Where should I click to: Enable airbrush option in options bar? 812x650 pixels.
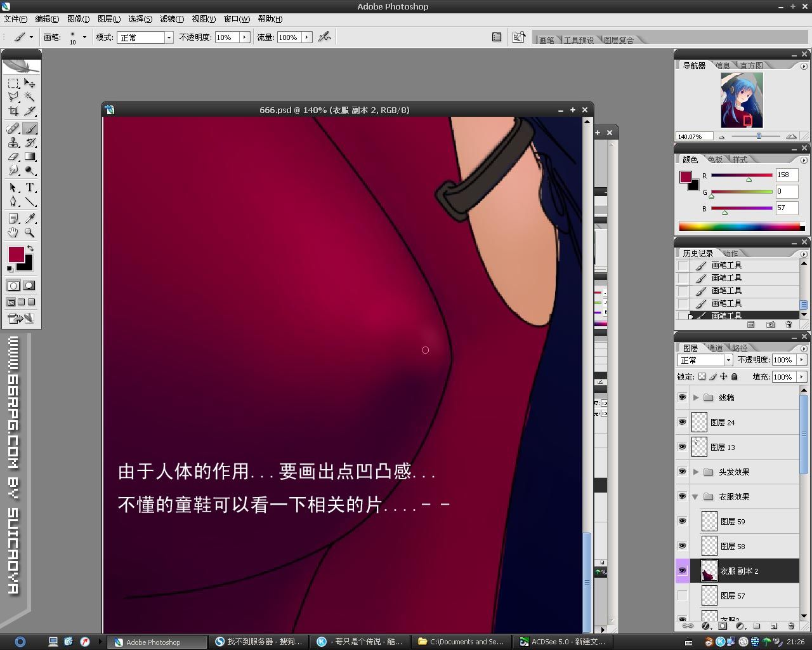(325, 37)
